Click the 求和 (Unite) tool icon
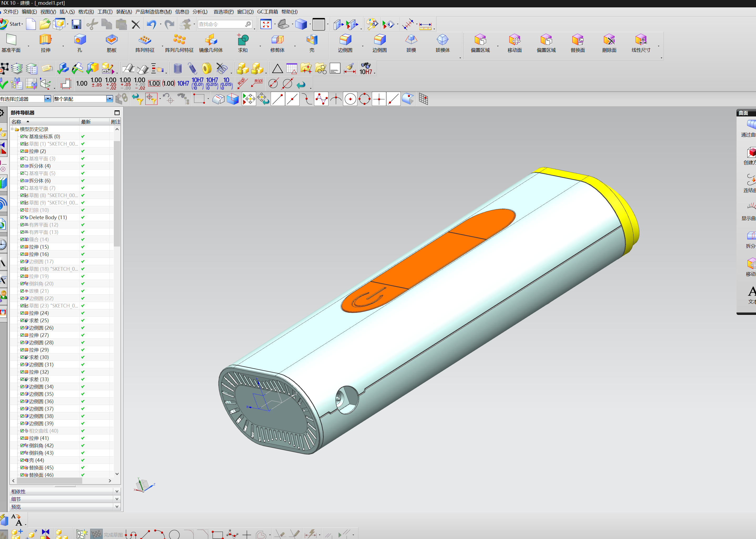The image size is (756, 539). click(243, 40)
